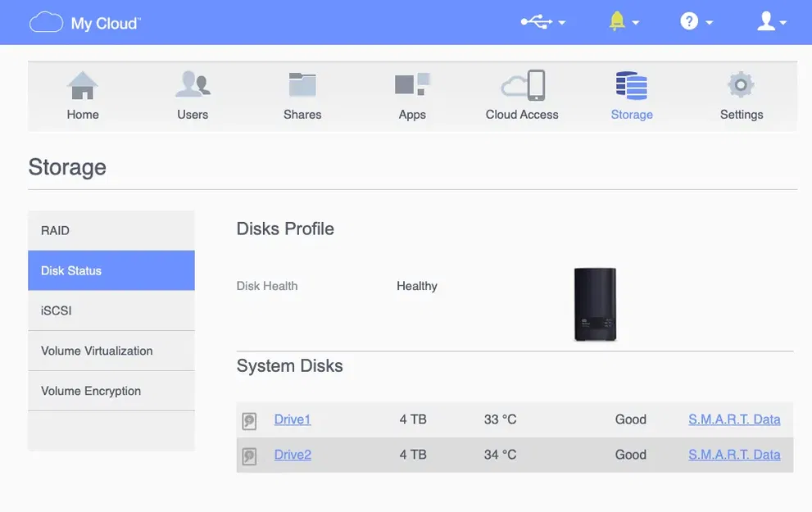Select Volume Virtualization in sidebar

click(x=111, y=351)
